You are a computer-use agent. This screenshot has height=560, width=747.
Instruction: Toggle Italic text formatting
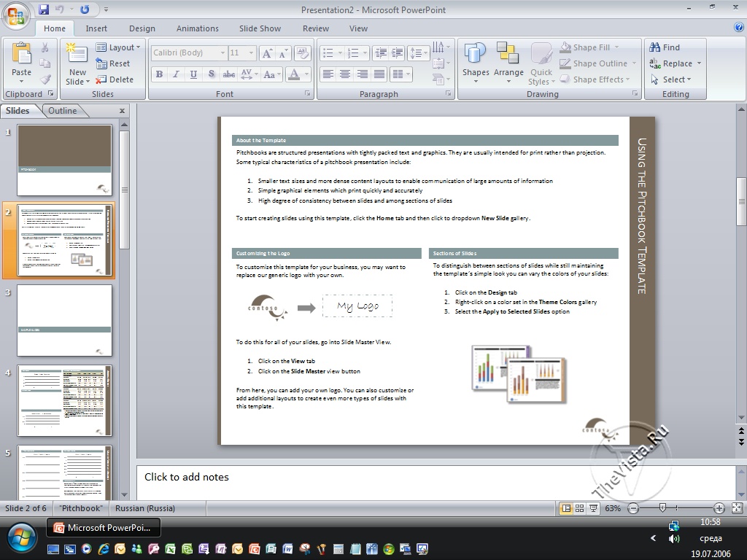[x=176, y=74]
